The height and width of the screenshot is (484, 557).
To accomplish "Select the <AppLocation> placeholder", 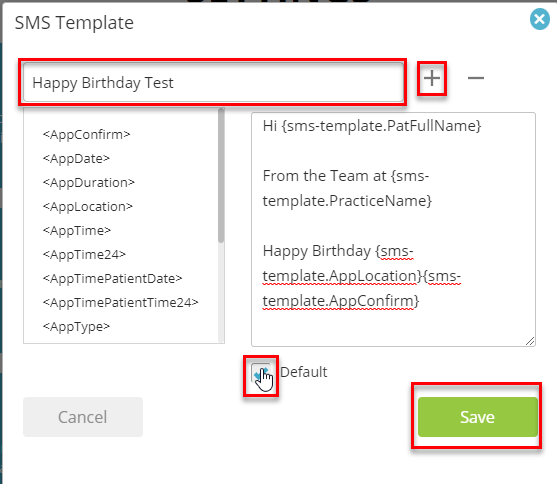I will pyautogui.click(x=87, y=206).
